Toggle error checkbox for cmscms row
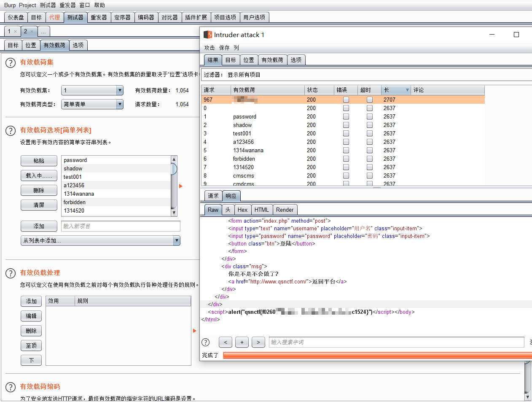Screen dimensions: 532x402 click(x=346, y=175)
